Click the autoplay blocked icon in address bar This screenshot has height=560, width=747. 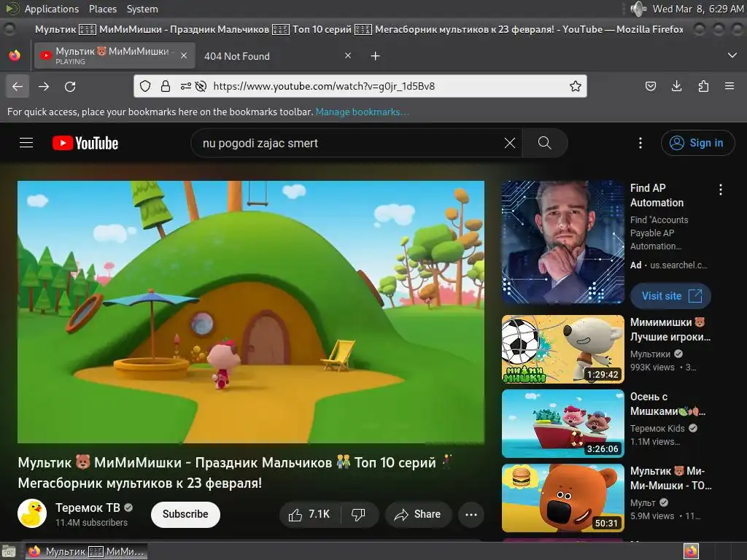click(201, 86)
